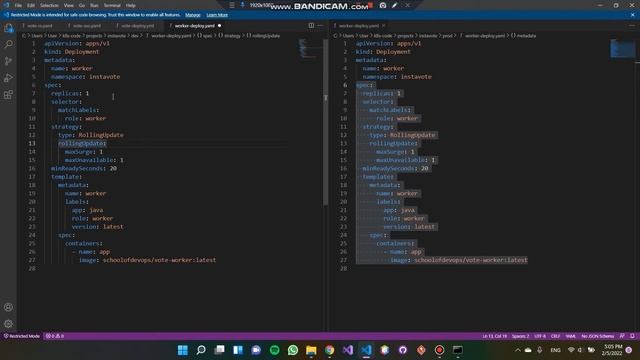Click the split editor icon in left group
This screenshot has width=640, height=360.
tap(311, 25)
